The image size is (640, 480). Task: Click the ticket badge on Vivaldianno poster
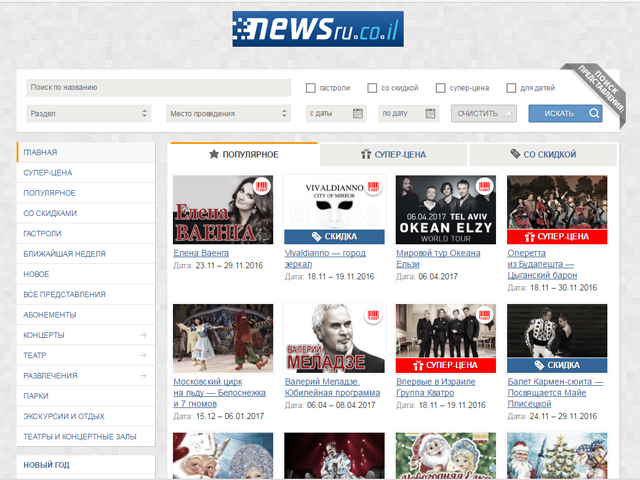pyautogui.click(x=373, y=187)
